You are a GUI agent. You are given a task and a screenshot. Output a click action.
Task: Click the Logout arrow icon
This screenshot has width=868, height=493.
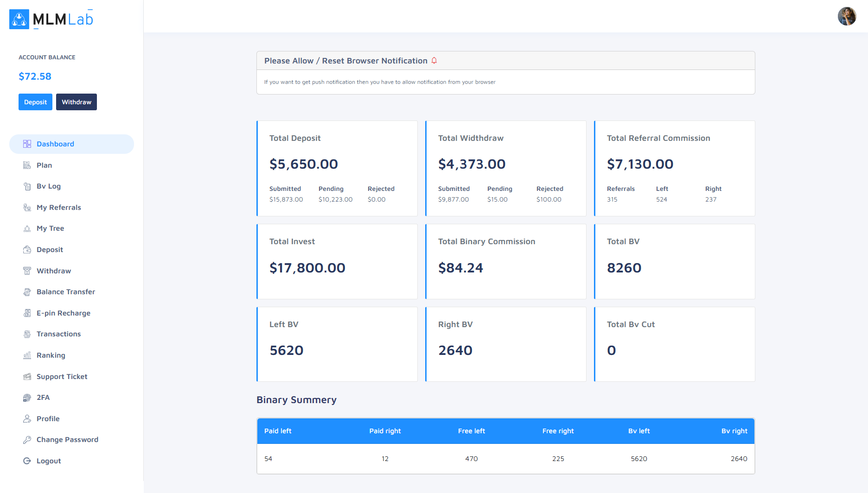[27, 461]
